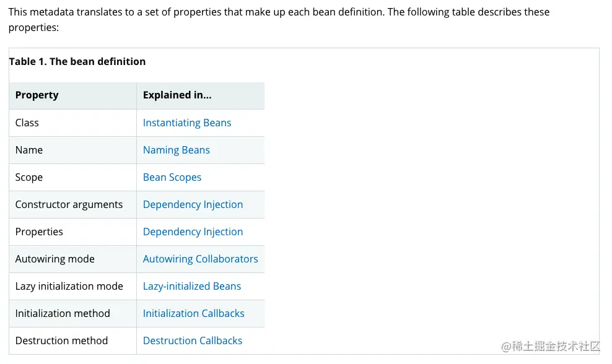This screenshot has height=364, width=612.
Task: Open the Naming Beans link
Action: (x=176, y=150)
